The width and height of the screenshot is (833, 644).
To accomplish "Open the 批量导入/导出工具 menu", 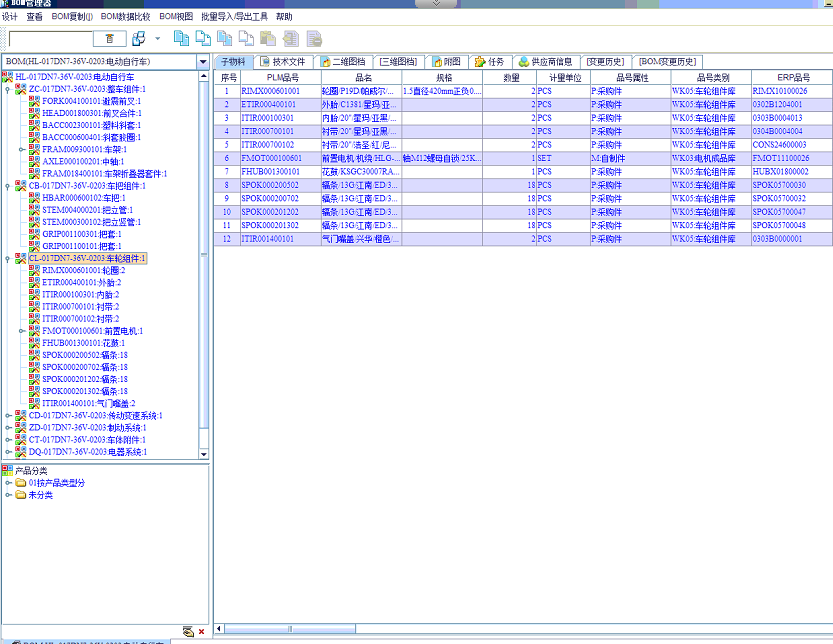I will tap(234, 17).
